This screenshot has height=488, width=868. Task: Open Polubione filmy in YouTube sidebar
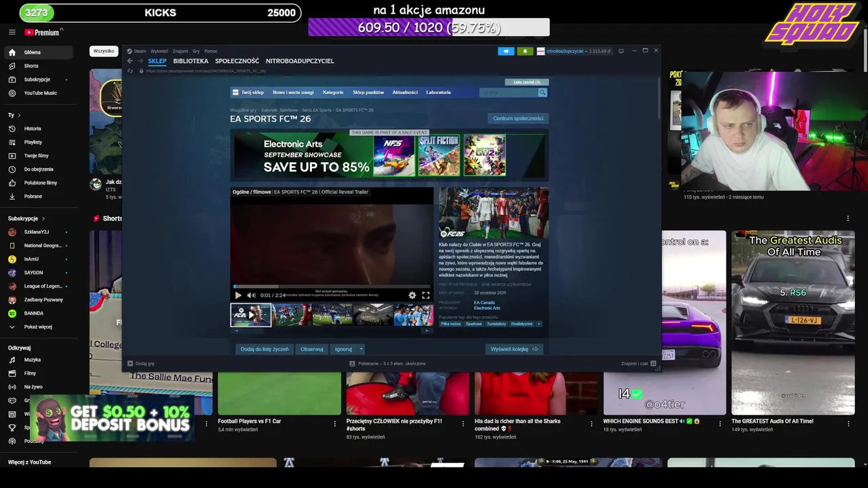coord(39,183)
